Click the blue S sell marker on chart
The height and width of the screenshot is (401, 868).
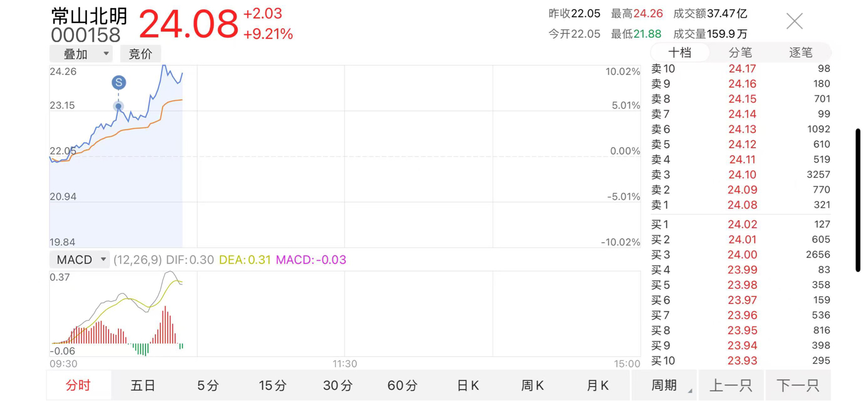click(119, 82)
